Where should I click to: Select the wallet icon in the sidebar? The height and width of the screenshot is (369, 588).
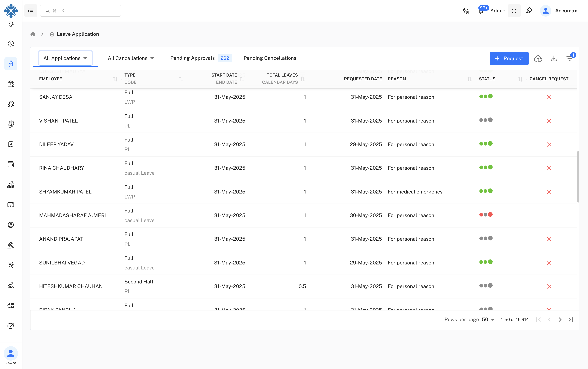(11, 164)
